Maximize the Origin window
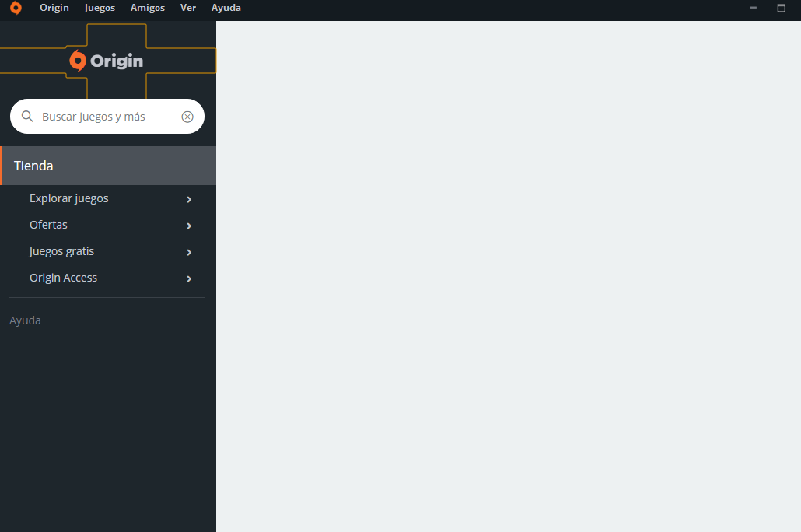This screenshot has height=532, width=801. (x=781, y=8)
